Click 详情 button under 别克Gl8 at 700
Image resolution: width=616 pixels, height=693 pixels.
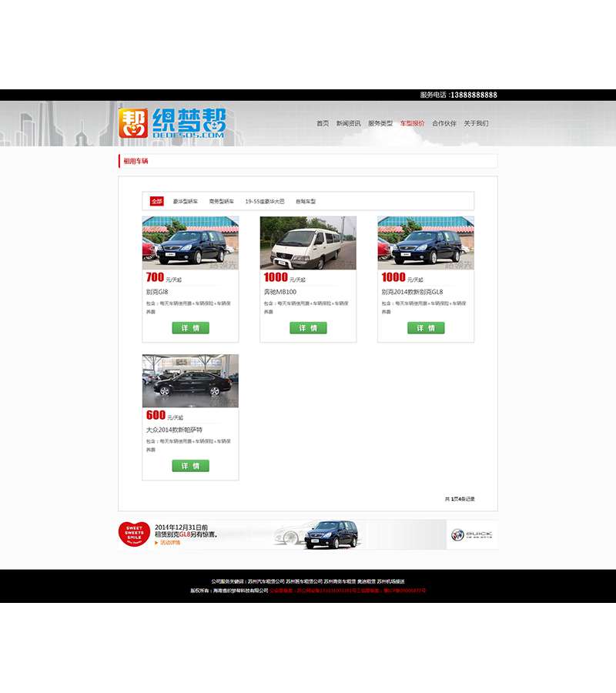coord(190,328)
